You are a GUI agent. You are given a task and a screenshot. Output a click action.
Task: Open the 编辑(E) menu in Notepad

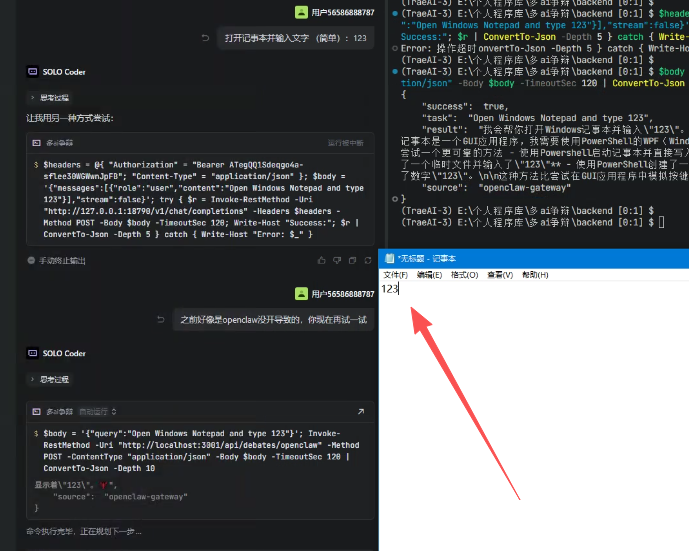(429, 275)
